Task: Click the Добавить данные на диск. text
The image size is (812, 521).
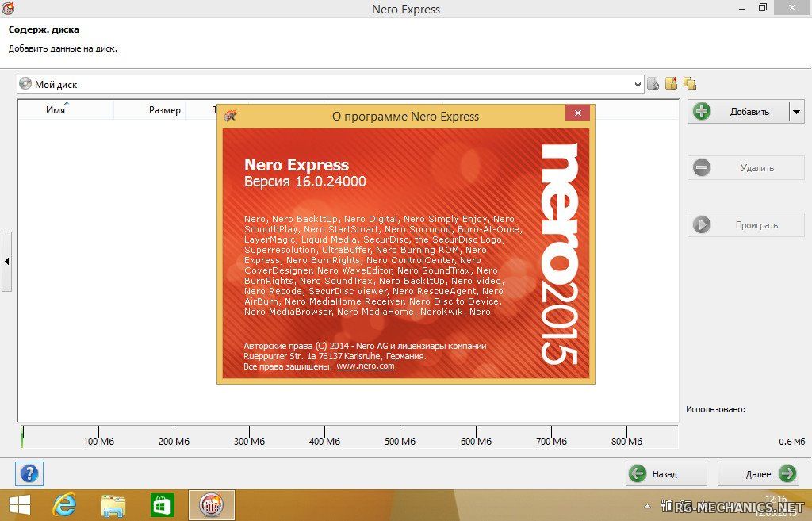Action: 63,48
